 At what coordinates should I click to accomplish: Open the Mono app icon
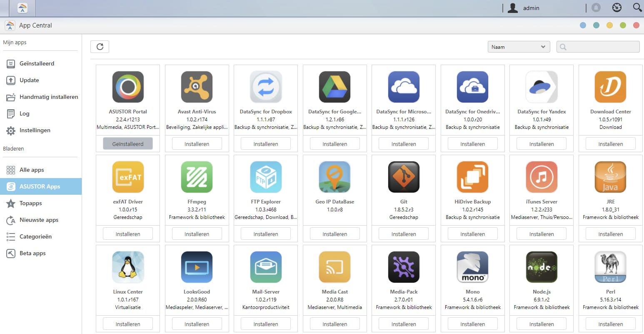tap(473, 267)
